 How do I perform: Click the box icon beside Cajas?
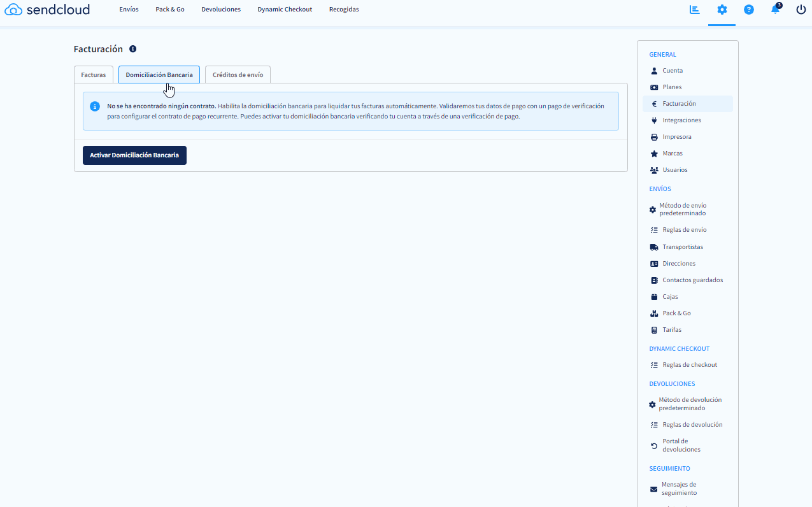click(x=654, y=297)
